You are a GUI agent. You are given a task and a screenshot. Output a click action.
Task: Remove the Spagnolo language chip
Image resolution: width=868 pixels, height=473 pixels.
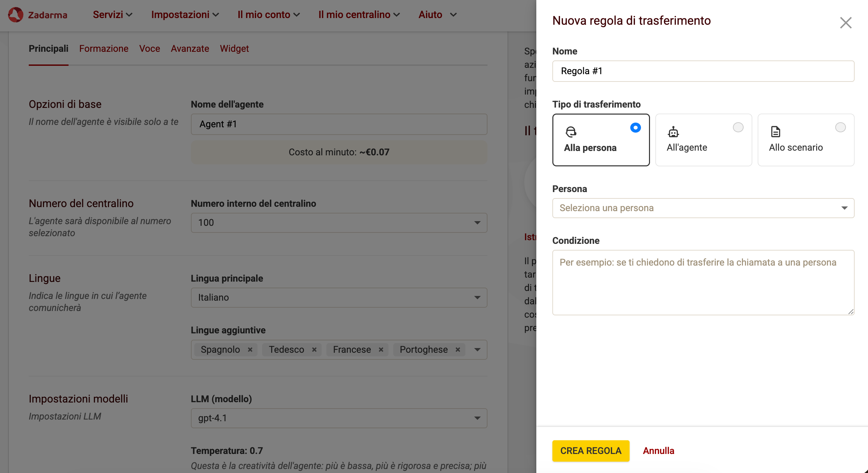(x=250, y=349)
